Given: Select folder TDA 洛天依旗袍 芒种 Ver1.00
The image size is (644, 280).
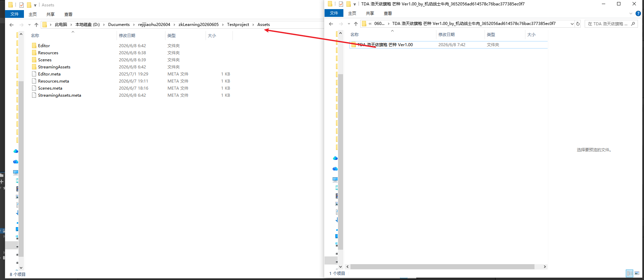Looking at the screenshot, I should [x=449, y=45].
